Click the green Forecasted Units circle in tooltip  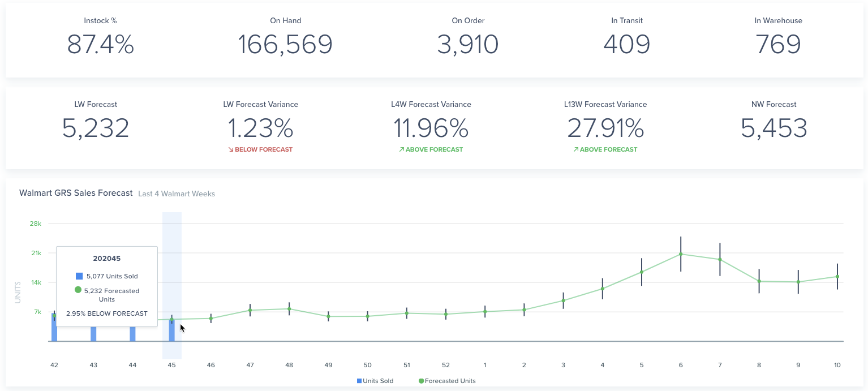(x=78, y=290)
